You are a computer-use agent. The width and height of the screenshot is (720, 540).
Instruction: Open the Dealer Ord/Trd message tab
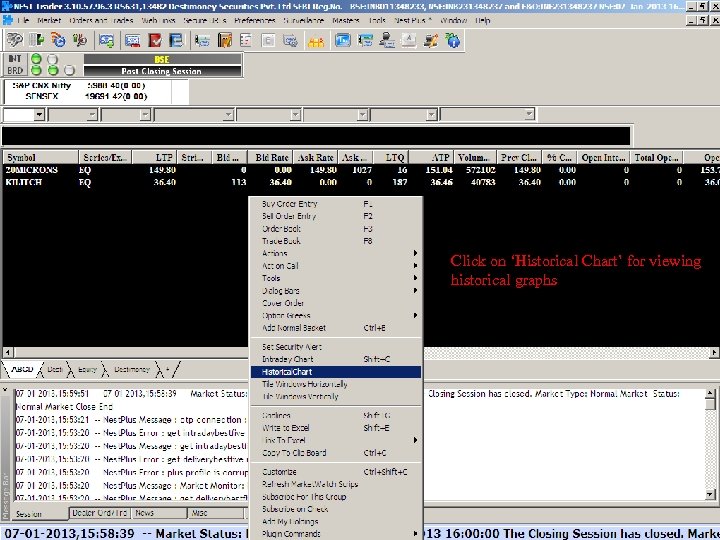100,513
